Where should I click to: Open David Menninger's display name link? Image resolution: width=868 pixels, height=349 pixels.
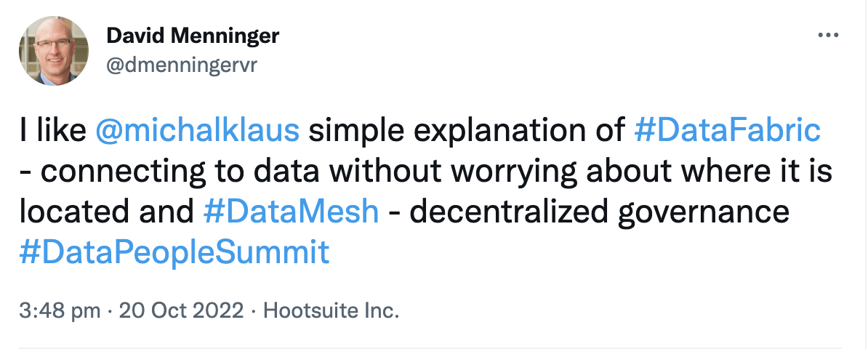pos(193,35)
